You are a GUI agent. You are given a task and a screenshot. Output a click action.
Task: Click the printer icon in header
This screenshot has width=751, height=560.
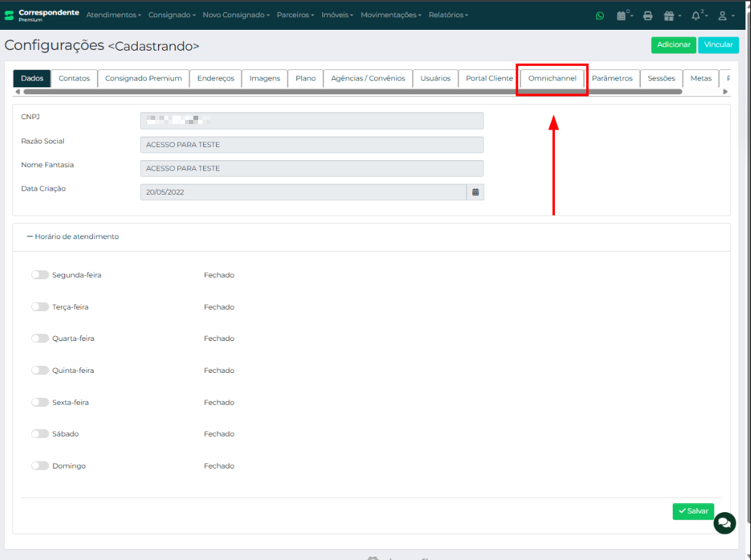click(648, 15)
